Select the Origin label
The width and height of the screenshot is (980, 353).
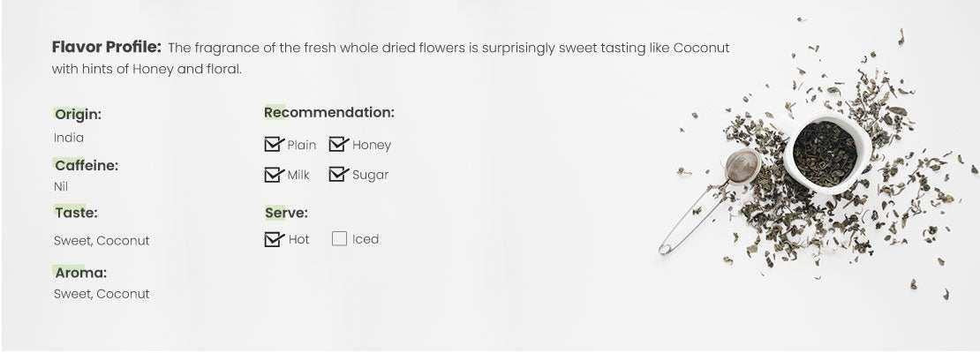78,114
